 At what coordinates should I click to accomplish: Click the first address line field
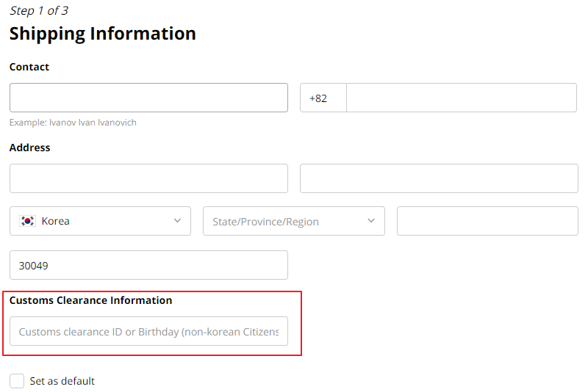tap(148, 178)
